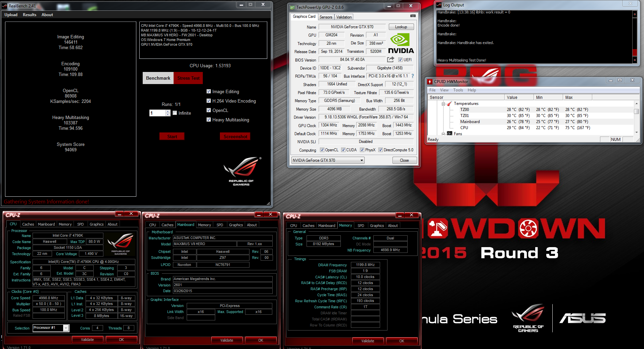Click the RealBench title bar app icon
This screenshot has height=349, width=644.
click(4, 6)
